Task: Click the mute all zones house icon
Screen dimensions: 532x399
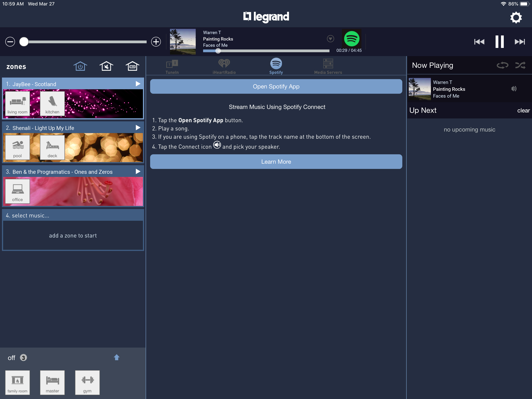Action: [106, 66]
